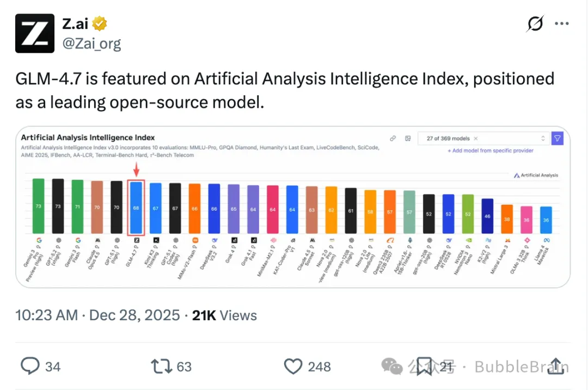Open the Grok icon in the post header
Viewport: 588px width, 390px height.
pos(536,24)
